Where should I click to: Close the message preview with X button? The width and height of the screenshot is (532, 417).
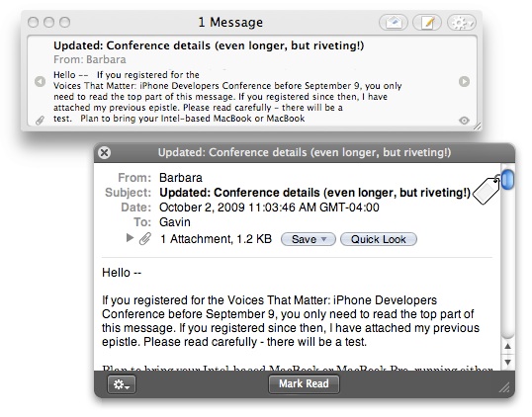coord(105,153)
